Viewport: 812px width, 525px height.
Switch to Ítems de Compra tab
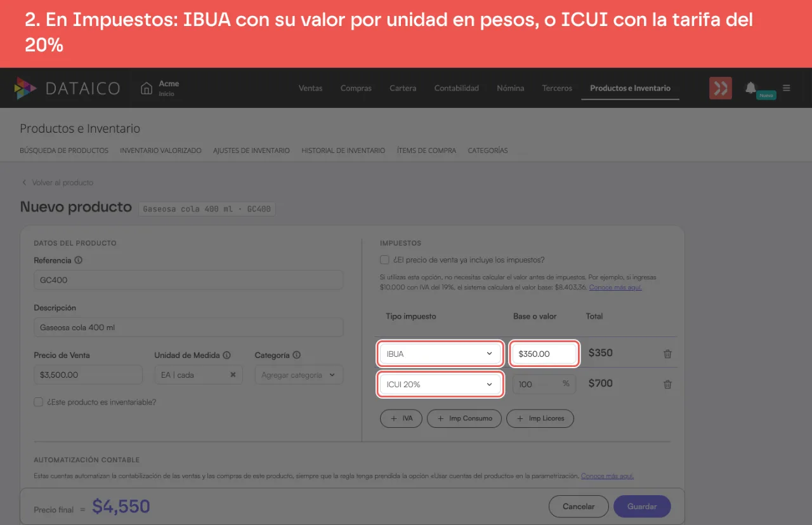pos(426,150)
